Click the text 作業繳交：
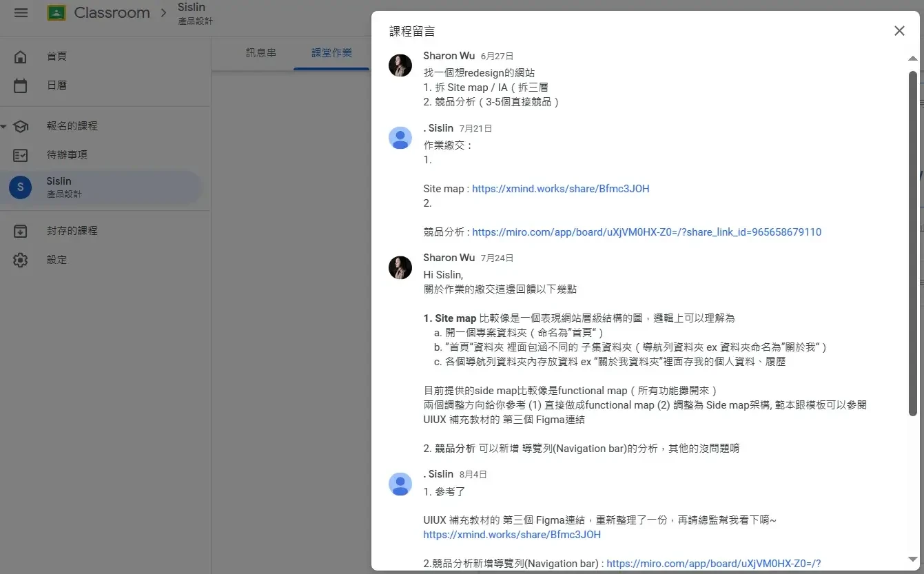 coord(448,145)
